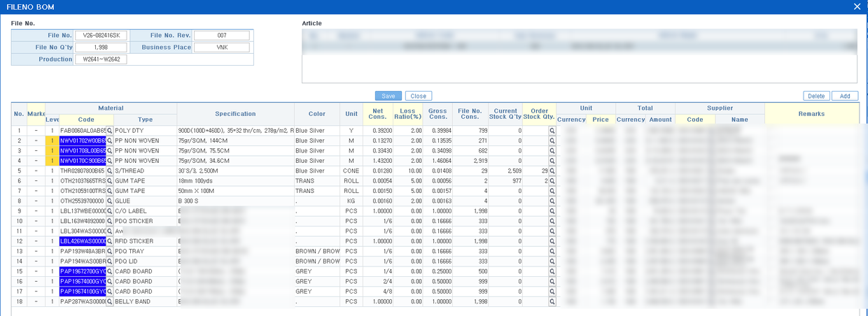The width and height of the screenshot is (868, 316).
Task: Click the Close button beside Save
Action: [418, 96]
